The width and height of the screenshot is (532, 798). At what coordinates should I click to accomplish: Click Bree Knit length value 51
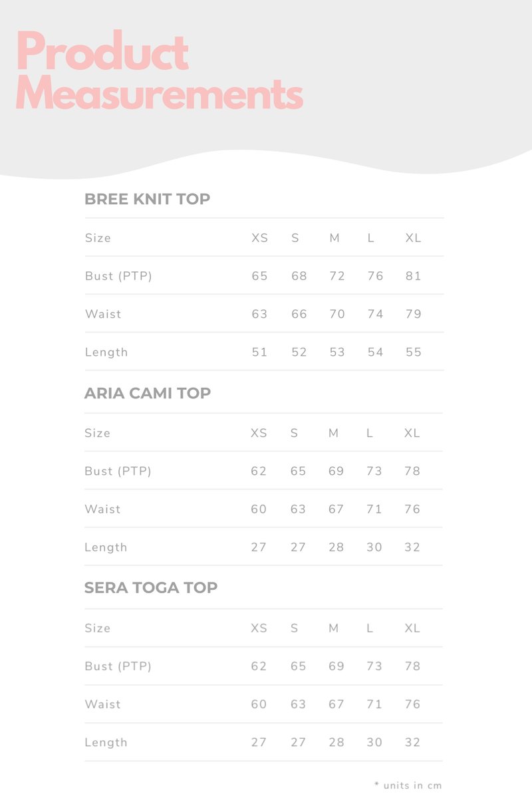point(259,352)
